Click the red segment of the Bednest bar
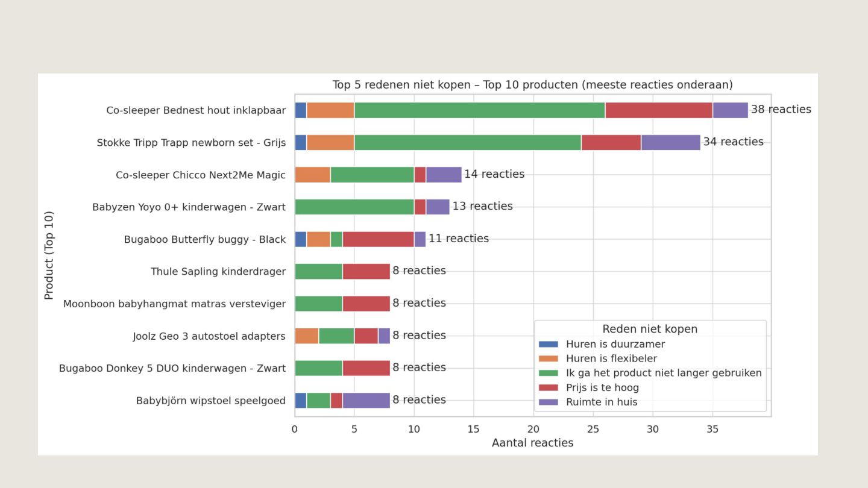Viewport: 868px width, 488px height. (659, 110)
